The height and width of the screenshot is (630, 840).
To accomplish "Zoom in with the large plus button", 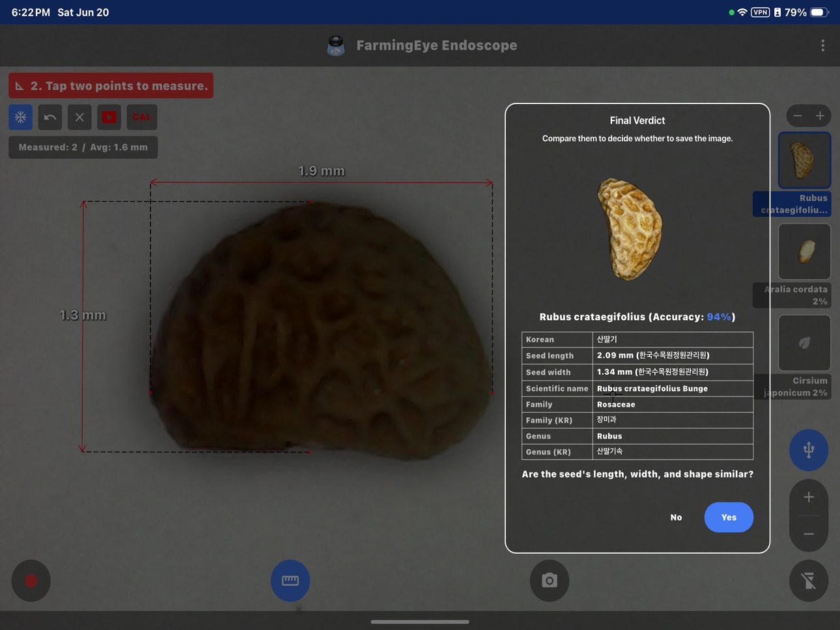I will [809, 497].
